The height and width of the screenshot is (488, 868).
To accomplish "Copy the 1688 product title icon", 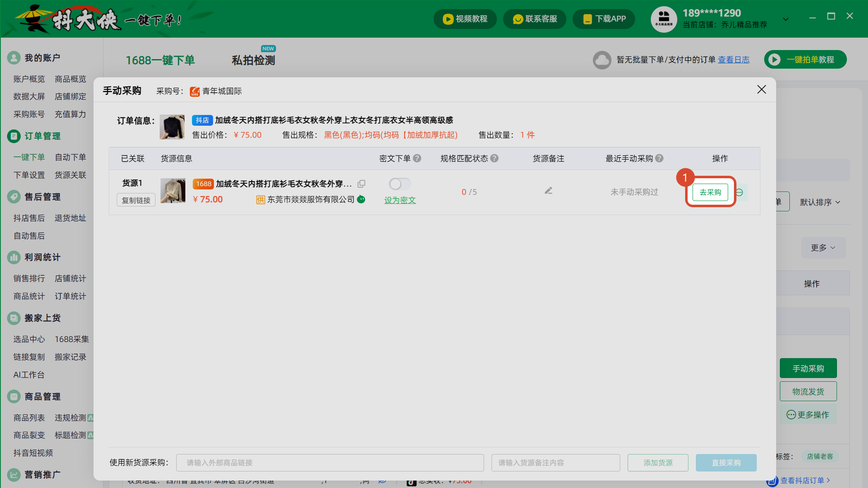I will pos(361,184).
